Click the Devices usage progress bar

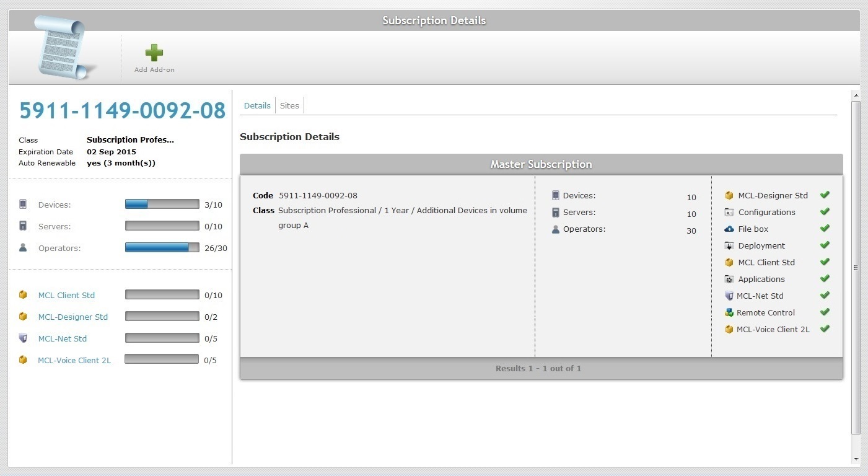(x=162, y=204)
